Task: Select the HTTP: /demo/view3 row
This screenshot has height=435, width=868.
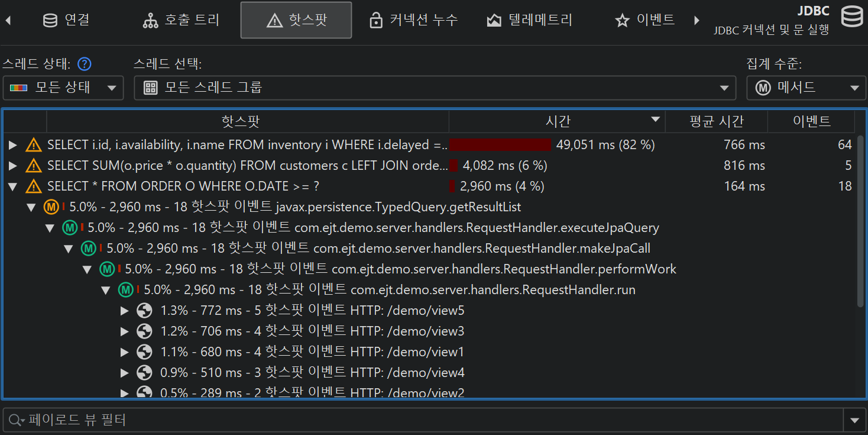Action: point(312,331)
